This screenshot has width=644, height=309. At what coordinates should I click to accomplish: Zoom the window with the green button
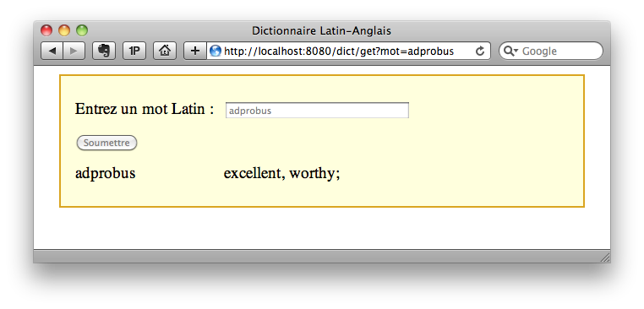82,30
